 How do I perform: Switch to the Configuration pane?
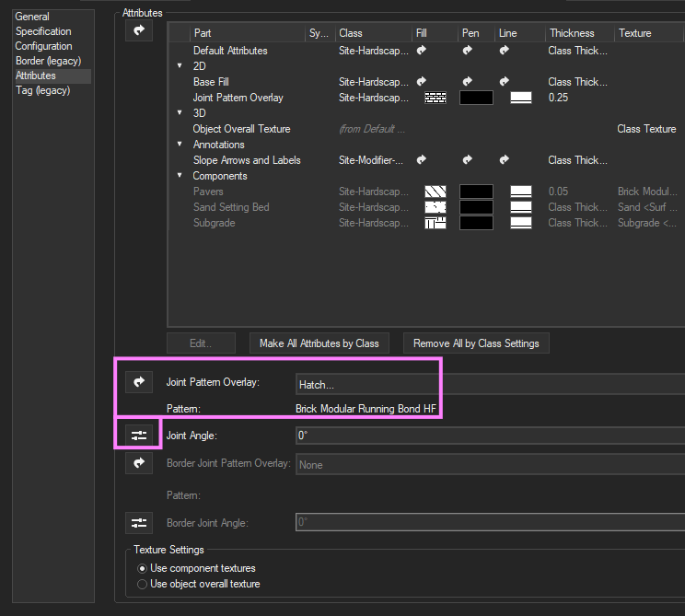(43, 46)
